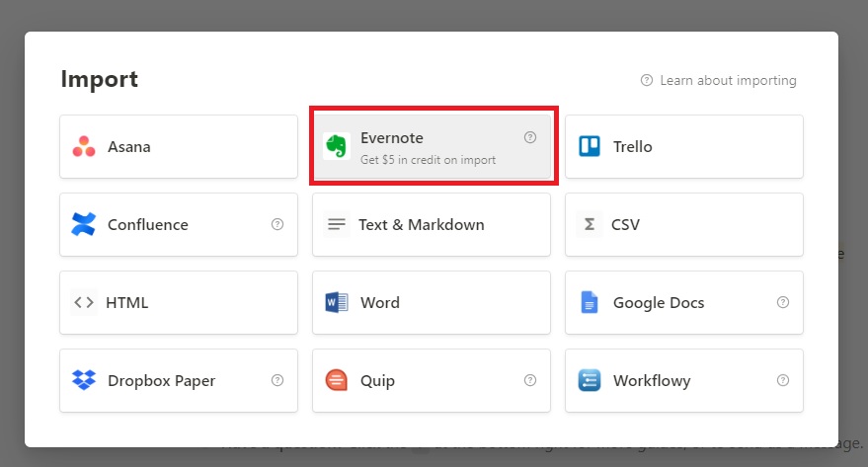Click the Microsoft Word icon
868x467 pixels.
[337, 302]
